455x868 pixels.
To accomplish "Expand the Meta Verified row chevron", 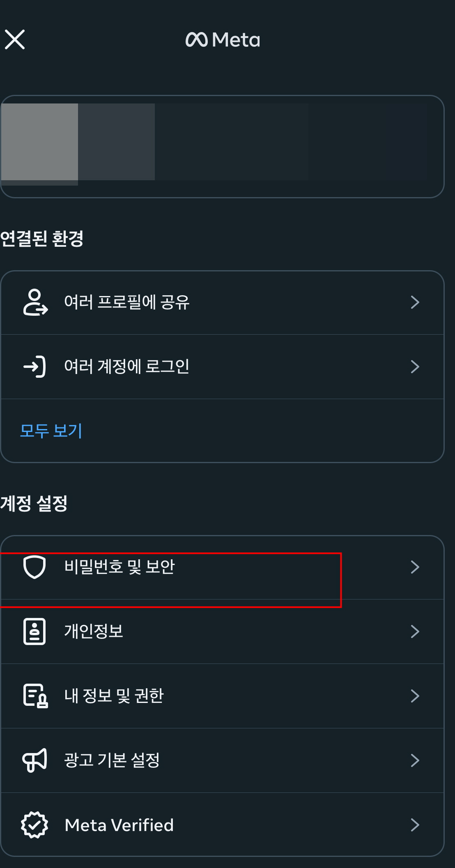I will click(x=416, y=825).
